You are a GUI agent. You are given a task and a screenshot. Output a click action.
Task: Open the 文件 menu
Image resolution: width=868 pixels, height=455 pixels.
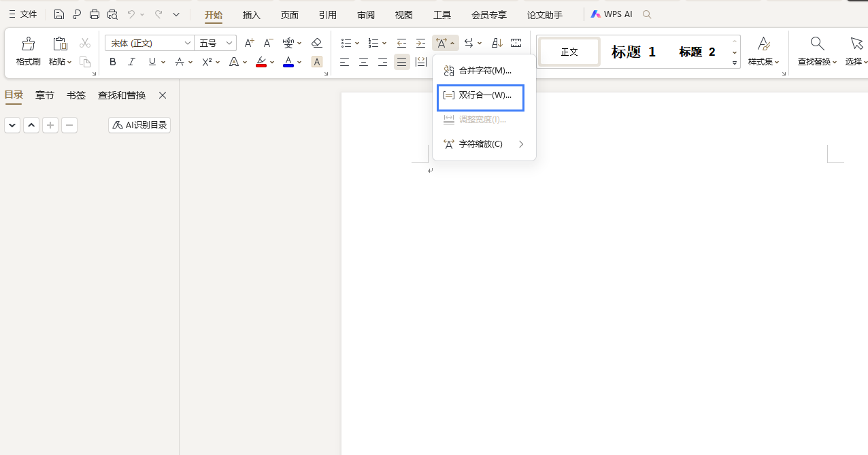[x=22, y=14]
